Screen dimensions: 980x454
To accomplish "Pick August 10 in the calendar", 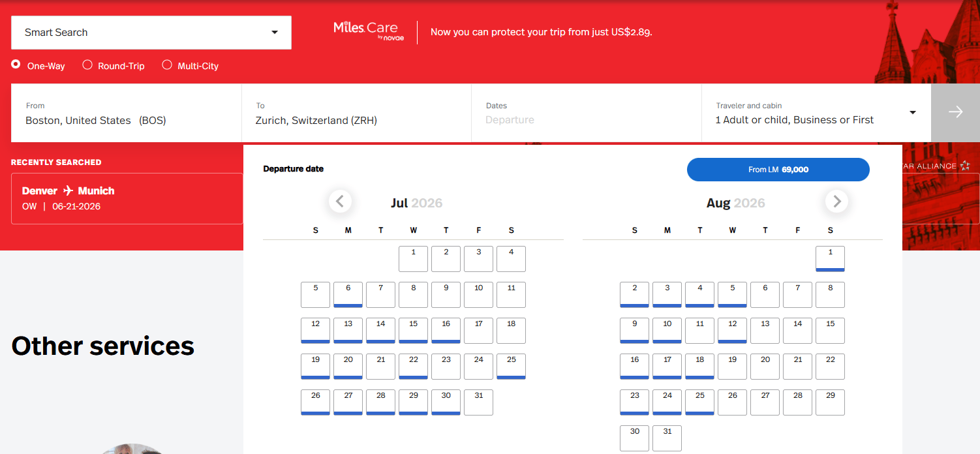I will pos(667,331).
